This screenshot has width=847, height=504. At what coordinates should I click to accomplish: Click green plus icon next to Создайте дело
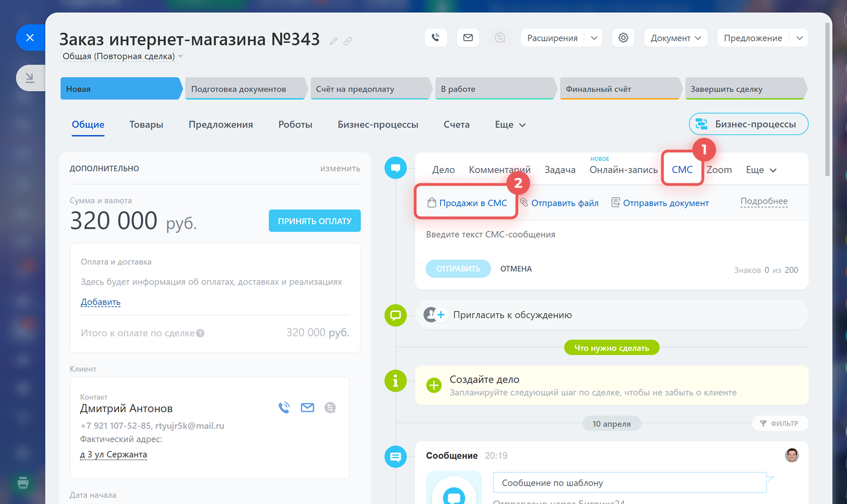[x=434, y=385]
